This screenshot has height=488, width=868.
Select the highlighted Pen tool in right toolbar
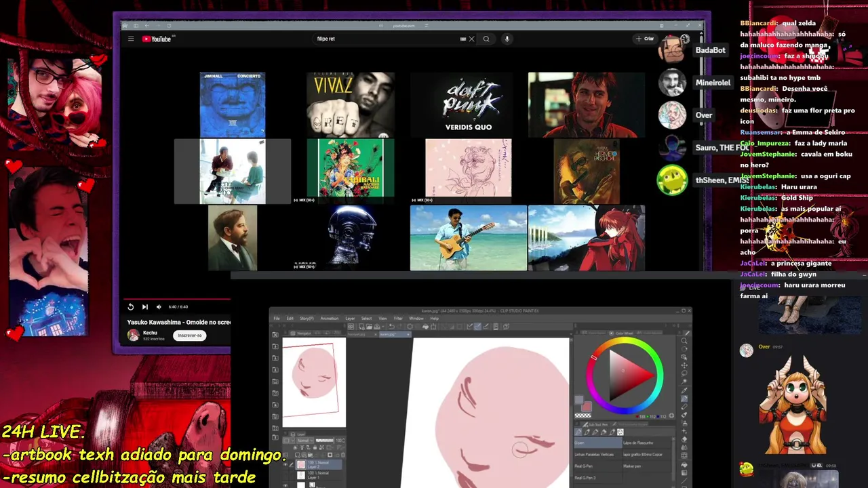[x=684, y=399]
